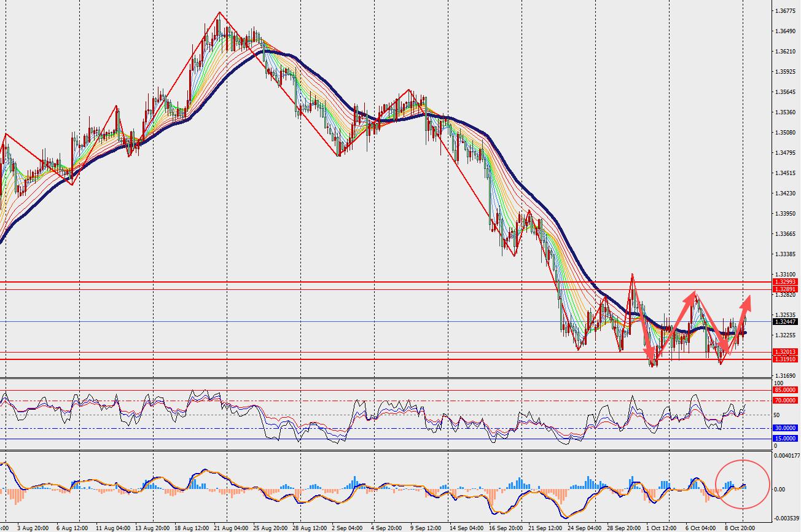Click the 1.35645 price scale value
801x532 pixels.
pos(784,92)
